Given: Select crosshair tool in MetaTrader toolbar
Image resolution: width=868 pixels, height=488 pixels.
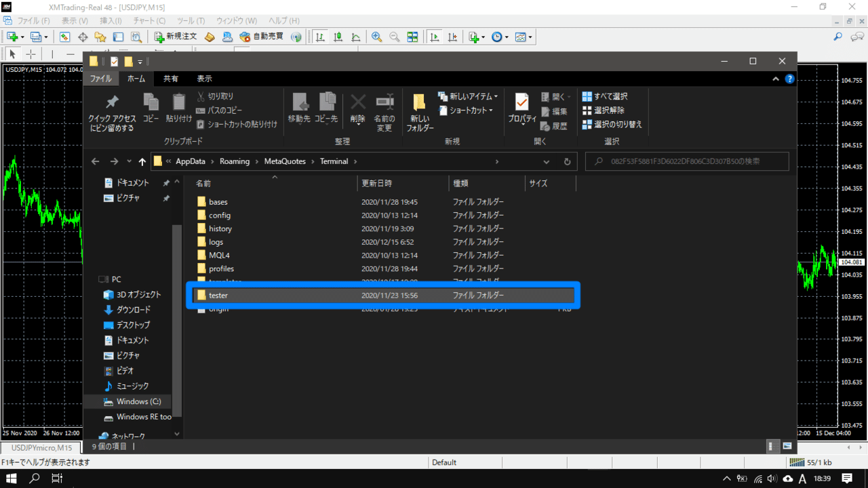Looking at the screenshot, I should point(31,54).
